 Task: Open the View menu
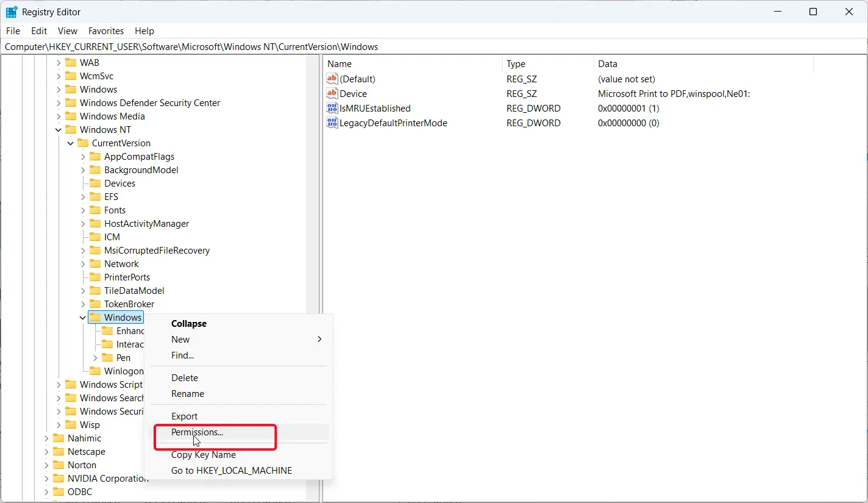[68, 30]
